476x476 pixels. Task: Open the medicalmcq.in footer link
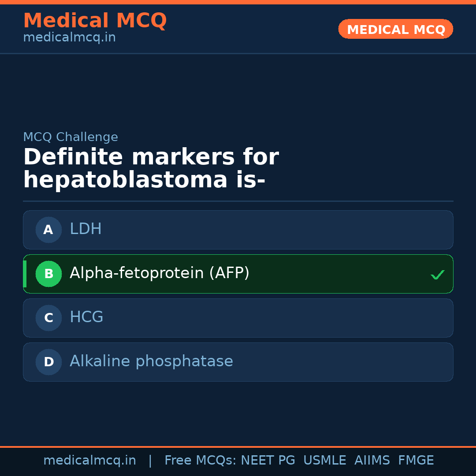(89, 461)
